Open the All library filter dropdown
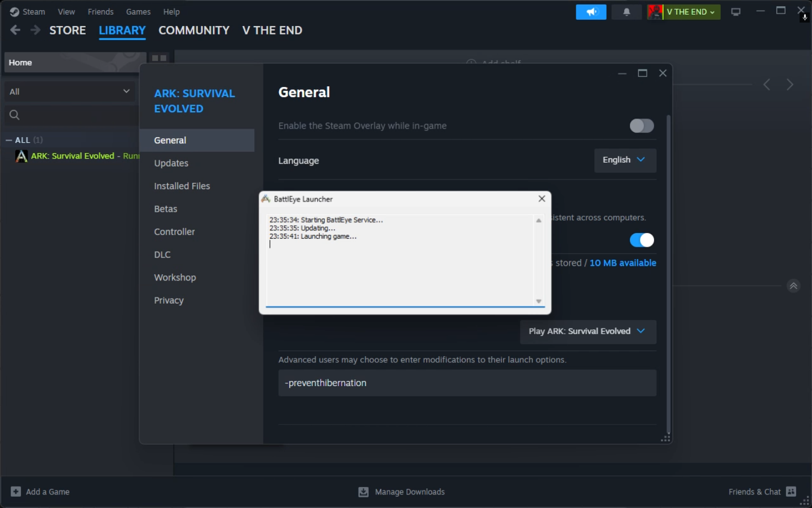This screenshot has height=508, width=812. point(69,91)
